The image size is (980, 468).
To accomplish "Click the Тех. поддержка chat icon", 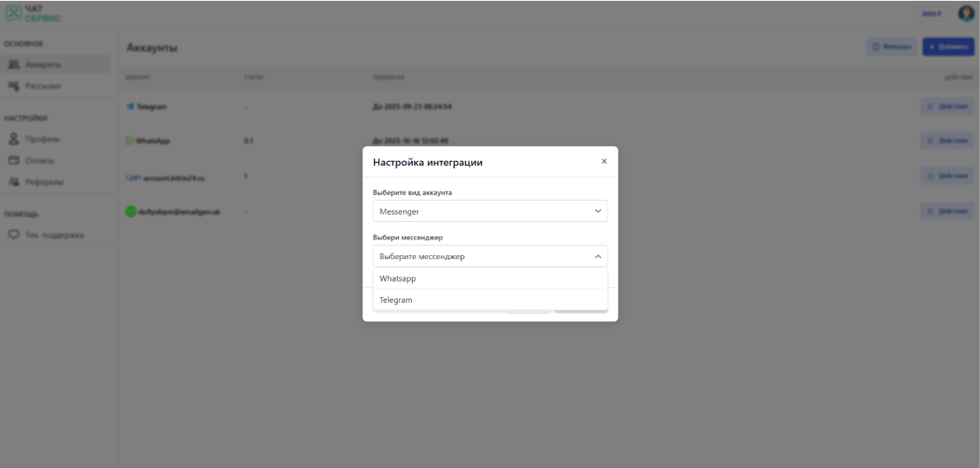I will (x=15, y=236).
